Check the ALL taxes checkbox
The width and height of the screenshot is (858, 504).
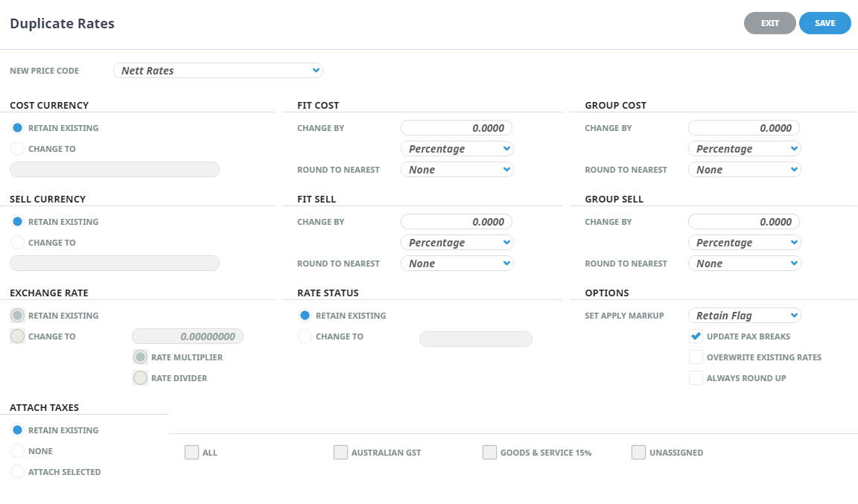coord(191,452)
